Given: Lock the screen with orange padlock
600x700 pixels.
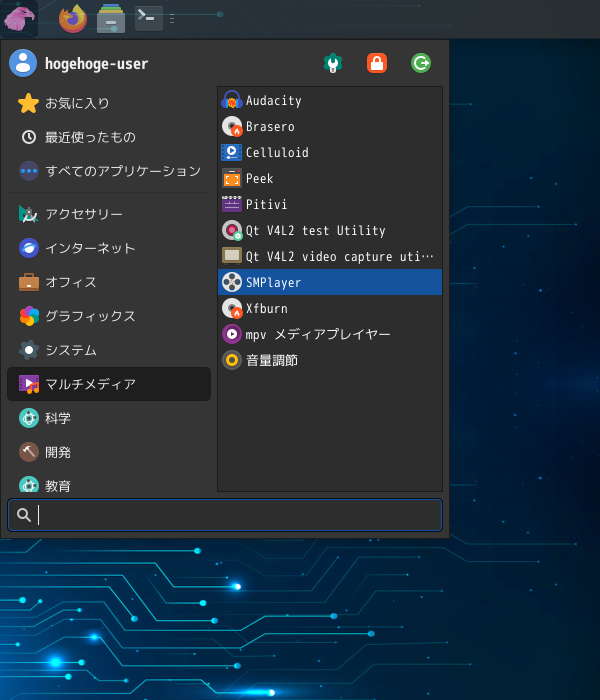Looking at the screenshot, I should [x=377, y=63].
